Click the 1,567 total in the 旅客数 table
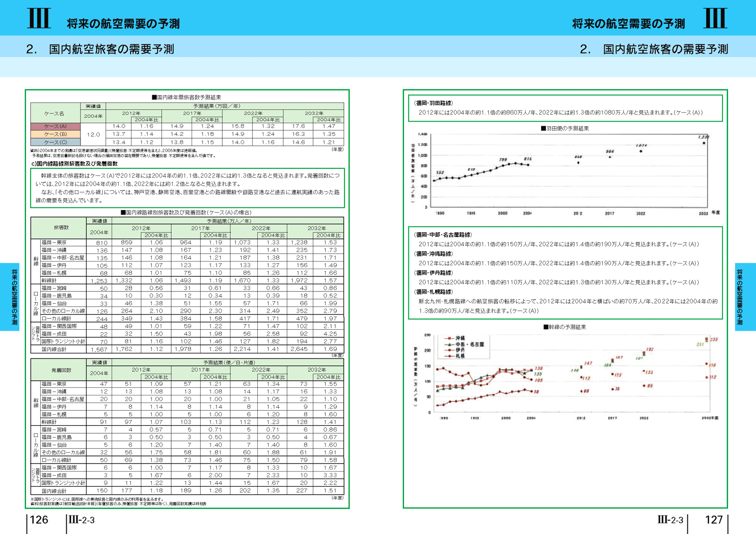 point(99,350)
